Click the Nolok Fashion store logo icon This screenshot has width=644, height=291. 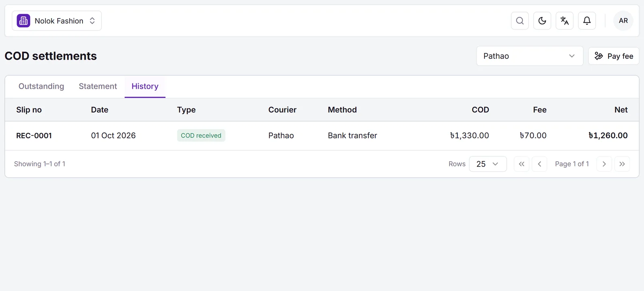click(x=23, y=21)
